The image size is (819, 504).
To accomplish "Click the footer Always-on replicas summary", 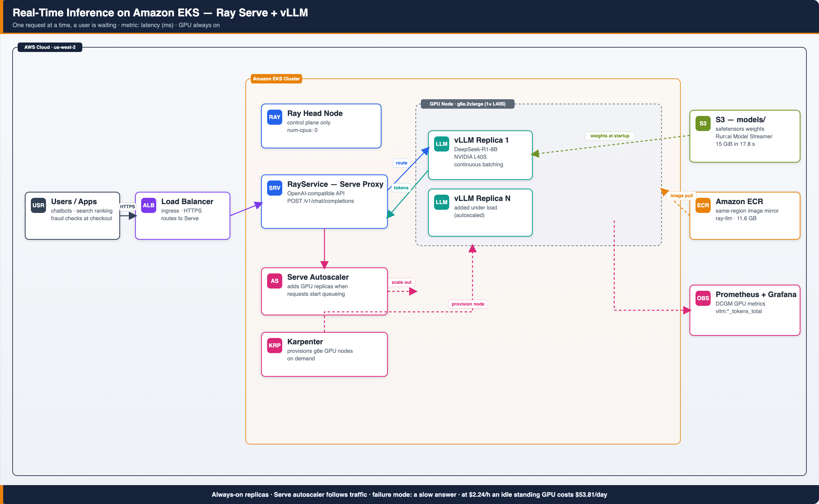I will click(409, 494).
